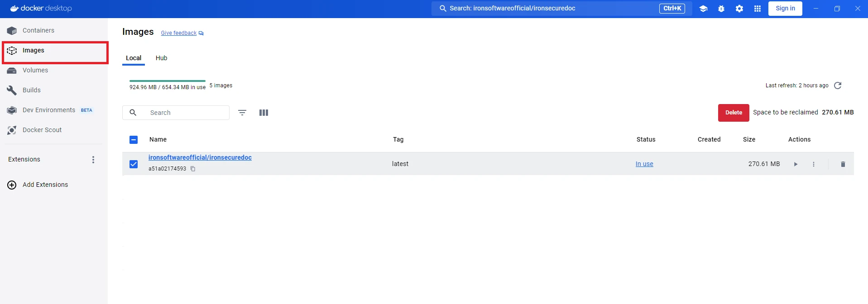Screen dimensions: 868x304
Task: Open the troubleshoot bug icon
Action: (x=721, y=9)
